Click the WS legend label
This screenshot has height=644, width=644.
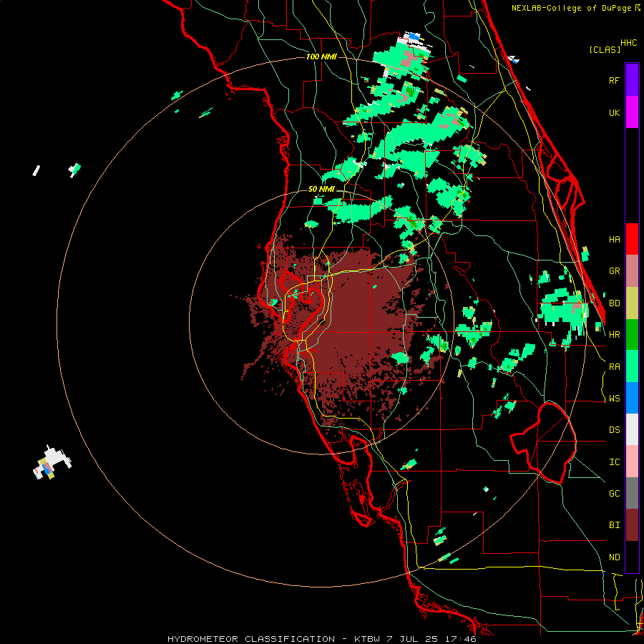[x=614, y=399]
